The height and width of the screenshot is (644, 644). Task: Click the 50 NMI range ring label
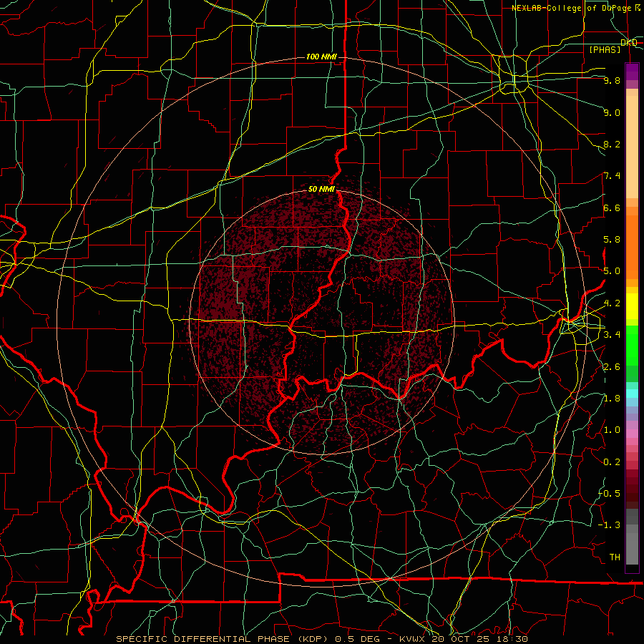coord(321,189)
